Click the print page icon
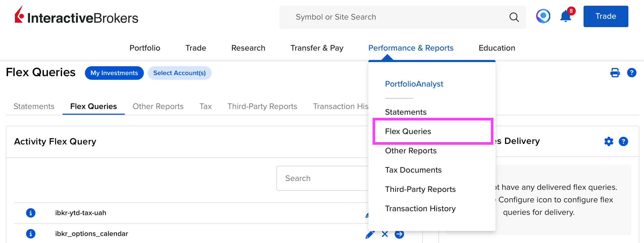644x243 pixels. click(x=615, y=73)
